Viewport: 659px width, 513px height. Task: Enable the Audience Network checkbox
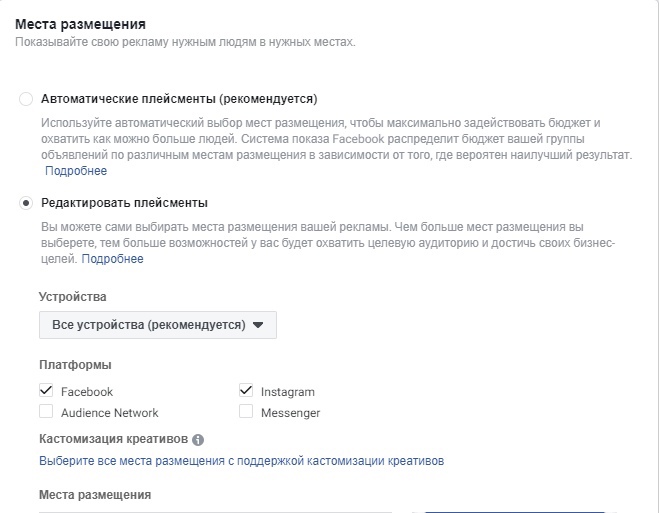[x=46, y=412]
